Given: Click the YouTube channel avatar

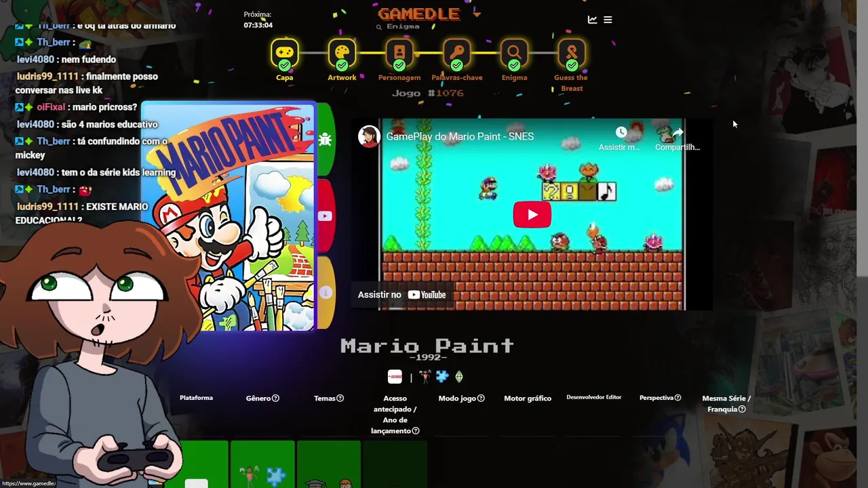Looking at the screenshot, I should click(369, 136).
